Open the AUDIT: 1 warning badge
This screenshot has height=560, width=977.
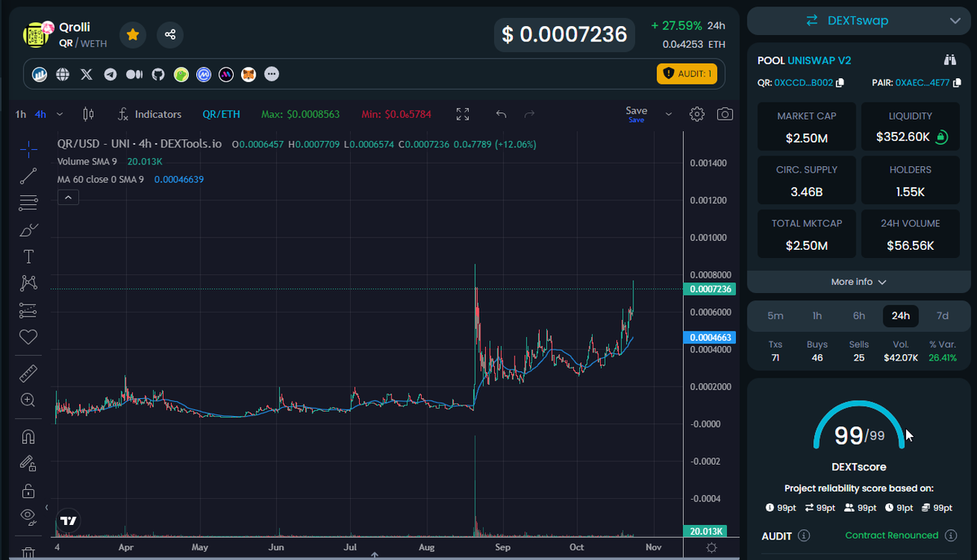[686, 74]
